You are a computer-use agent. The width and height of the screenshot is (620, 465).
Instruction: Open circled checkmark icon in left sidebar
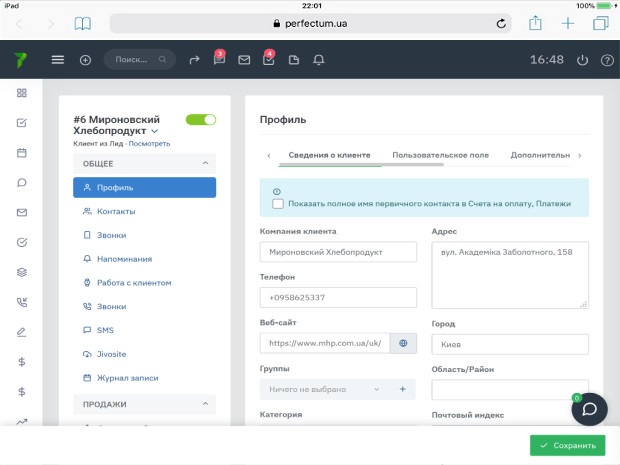point(22,242)
